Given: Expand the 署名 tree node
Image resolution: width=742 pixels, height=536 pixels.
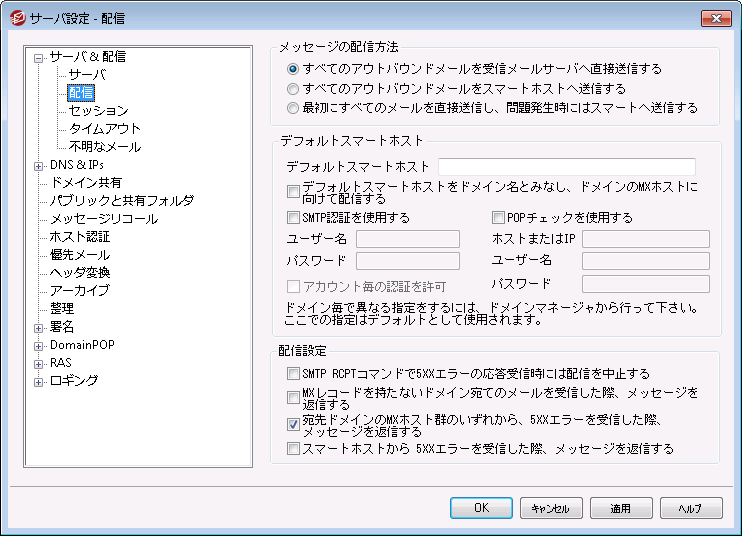Looking at the screenshot, I should click(x=39, y=327).
